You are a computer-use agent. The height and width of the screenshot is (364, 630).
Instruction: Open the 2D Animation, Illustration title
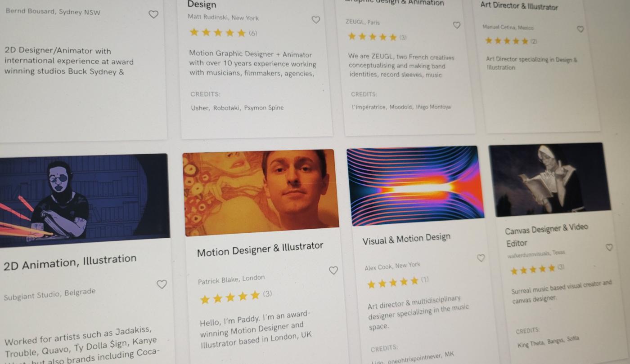[x=70, y=262]
